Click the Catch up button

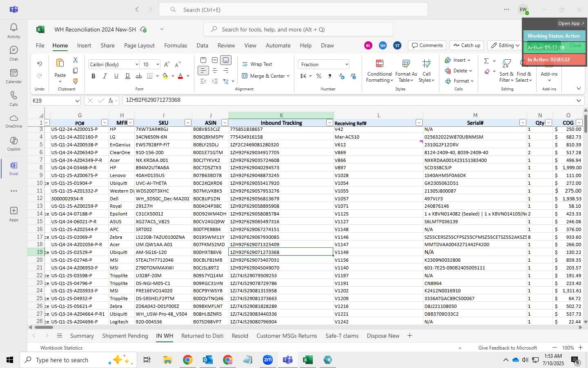[x=467, y=45]
